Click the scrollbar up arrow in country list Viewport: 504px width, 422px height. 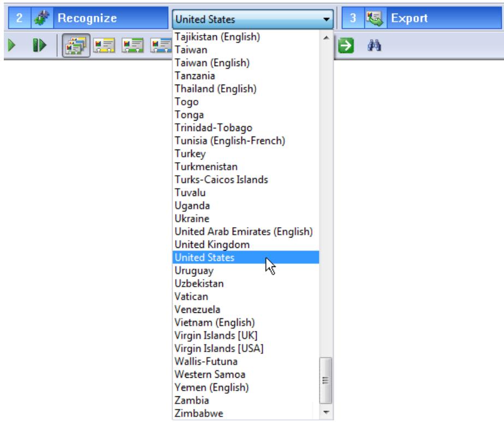coord(326,38)
